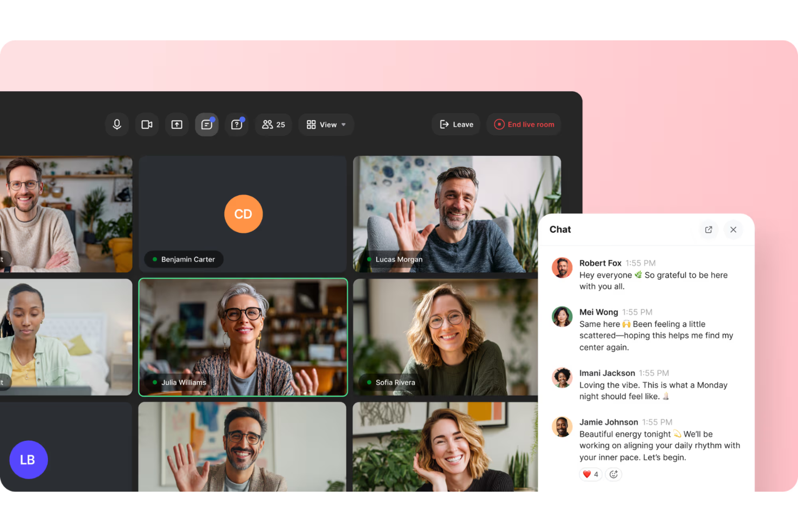
Task: Toggle the chat panel icon
Action: (207, 125)
